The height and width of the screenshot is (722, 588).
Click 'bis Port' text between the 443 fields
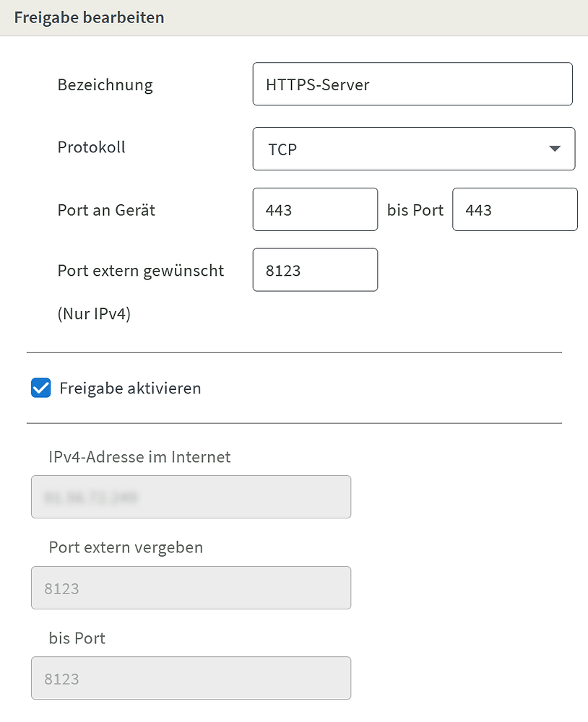pos(415,210)
